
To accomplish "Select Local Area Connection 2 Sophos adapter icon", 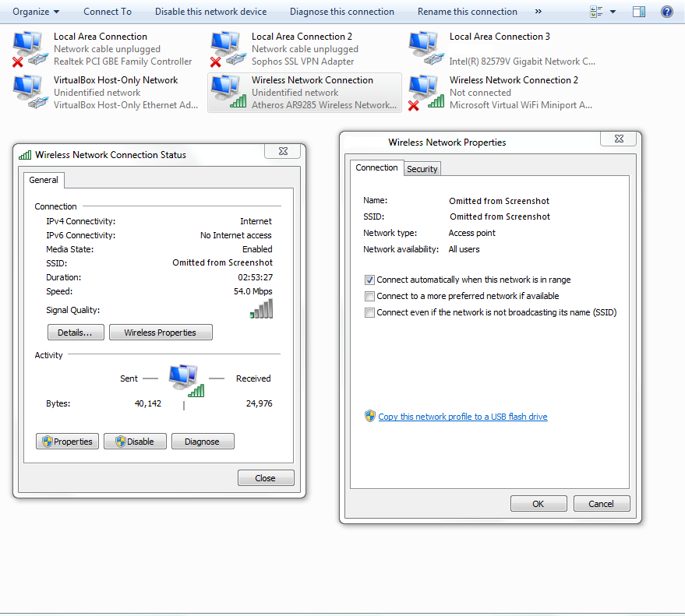I will pyautogui.click(x=226, y=48).
